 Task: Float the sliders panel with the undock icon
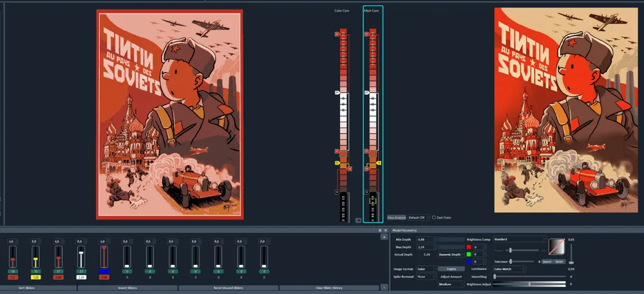point(380,230)
